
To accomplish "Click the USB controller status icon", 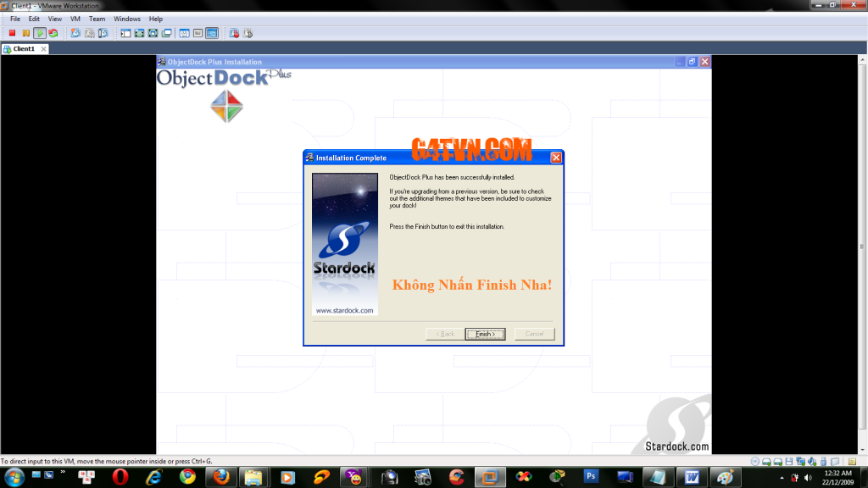I will pyautogui.click(x=824, y=462).
